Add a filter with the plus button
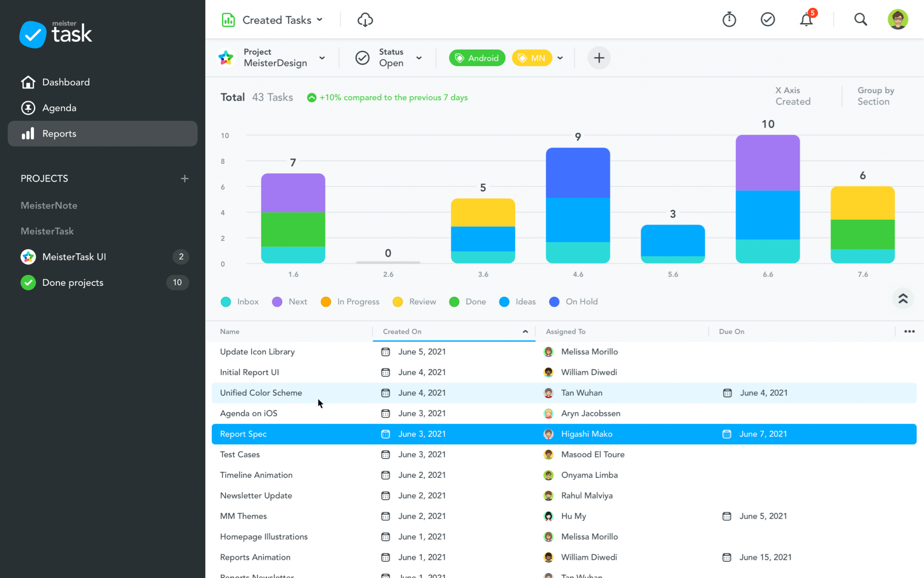The height and width of the screenshot is (578, 924). pyautogui.click(x=599, y=58)
